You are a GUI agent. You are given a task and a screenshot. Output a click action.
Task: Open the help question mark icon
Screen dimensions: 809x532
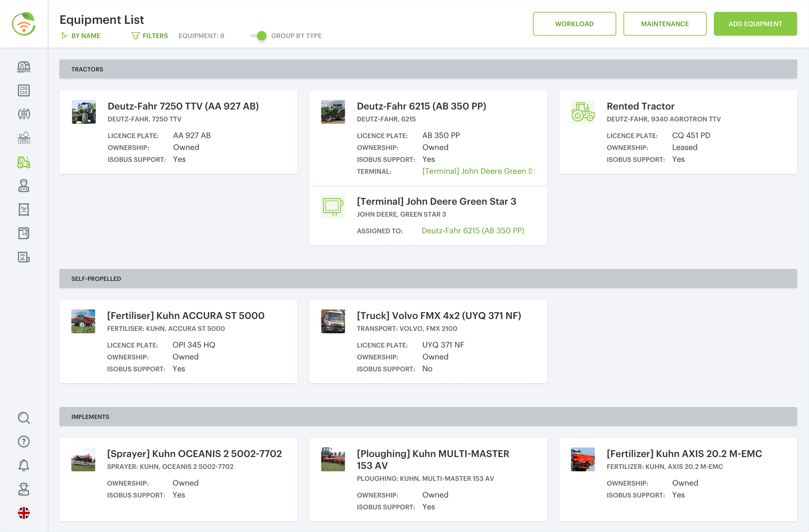click(24, 441)
